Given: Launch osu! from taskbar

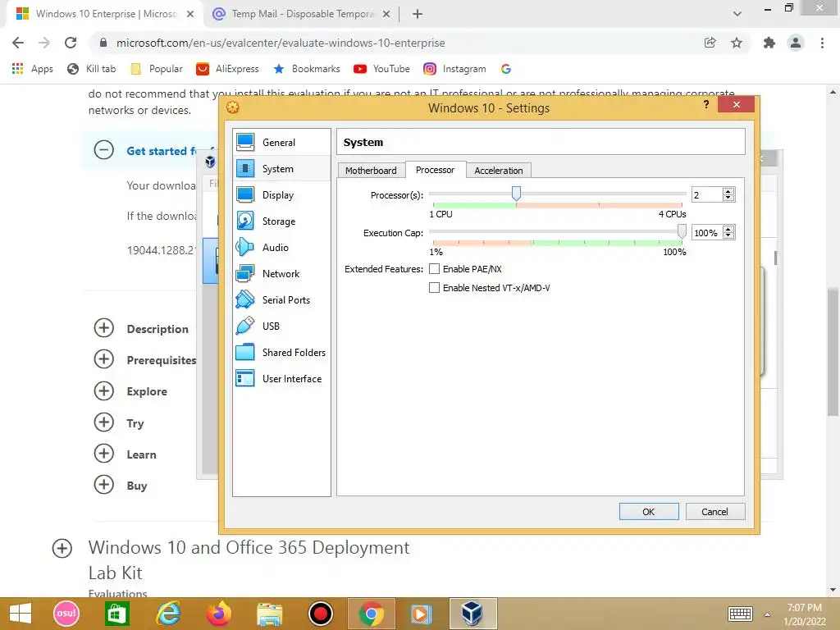Looking at the screenshot, I should (x=66, y=614).
